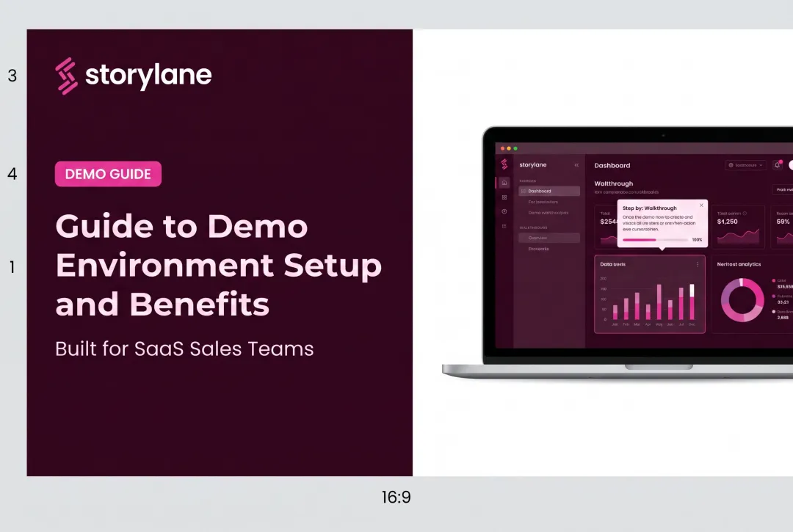Click the 'Step by: Walkthrough' tooltip title

[x=649, y=208]
